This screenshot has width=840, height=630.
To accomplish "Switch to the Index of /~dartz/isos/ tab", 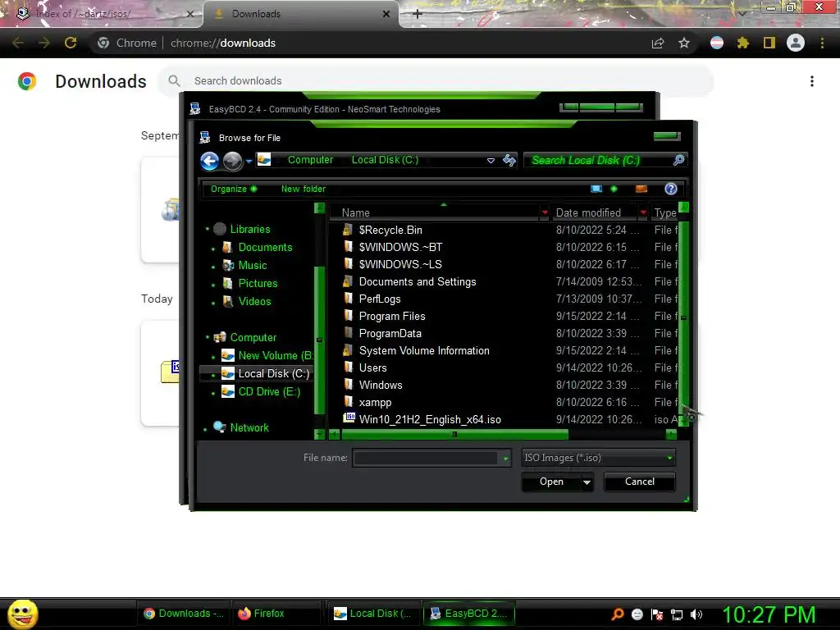I will pos(102,14).
